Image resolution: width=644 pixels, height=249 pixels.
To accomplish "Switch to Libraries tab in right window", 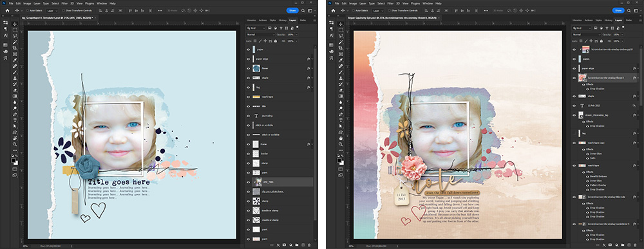I will [x=577, y=20].
